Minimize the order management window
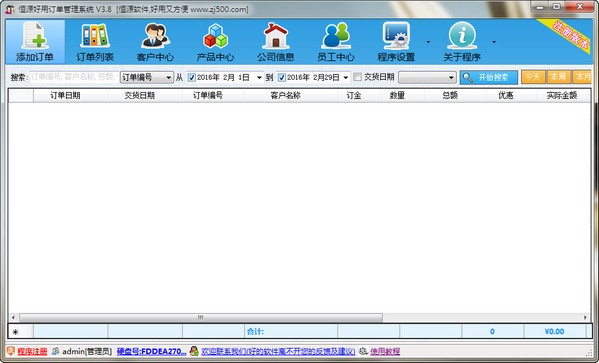 click(540, 7)
